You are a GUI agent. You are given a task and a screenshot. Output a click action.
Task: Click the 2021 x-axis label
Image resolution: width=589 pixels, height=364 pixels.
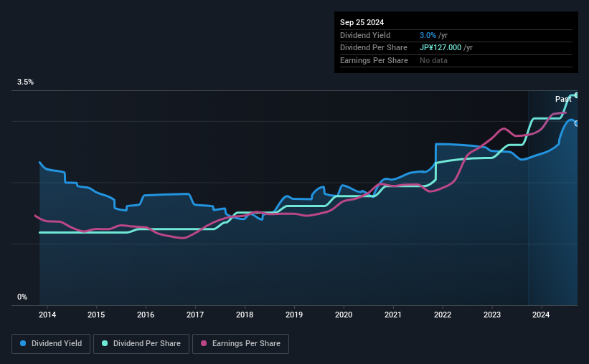tap(393, 315)
